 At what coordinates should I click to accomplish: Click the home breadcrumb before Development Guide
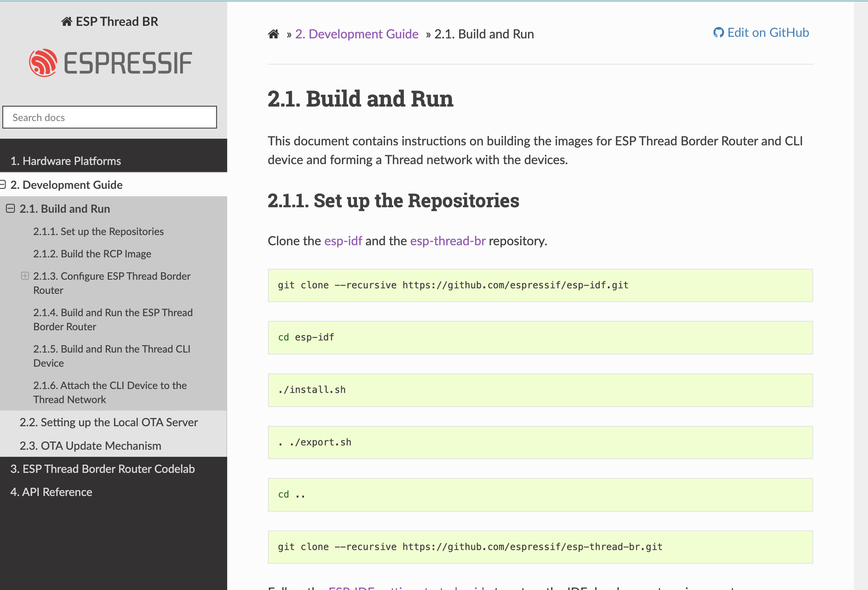pyautogui.click(x=274, y=34)
